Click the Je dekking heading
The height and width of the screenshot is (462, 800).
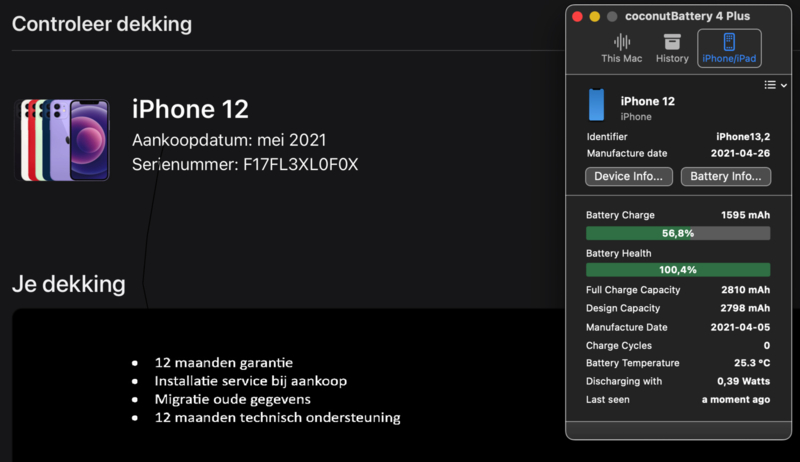pyautogui.click(x=69, y=284)
